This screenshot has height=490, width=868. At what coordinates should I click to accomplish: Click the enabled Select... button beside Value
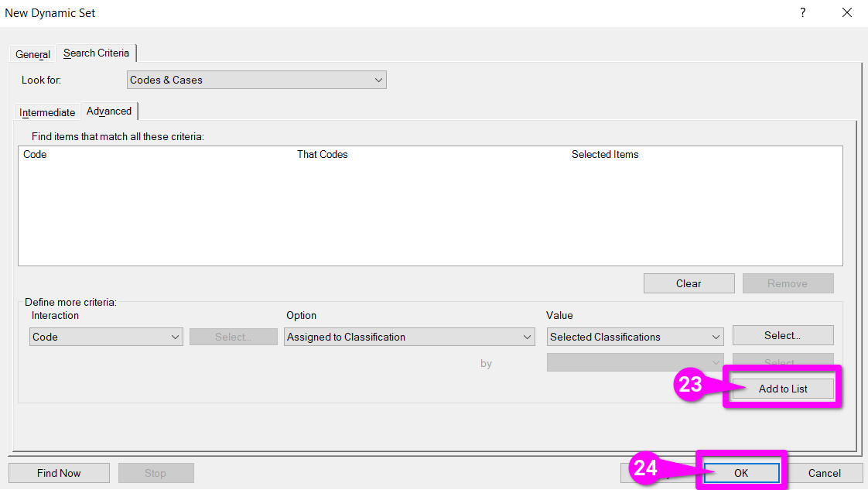pyautogui.click(x=782, y=336)
